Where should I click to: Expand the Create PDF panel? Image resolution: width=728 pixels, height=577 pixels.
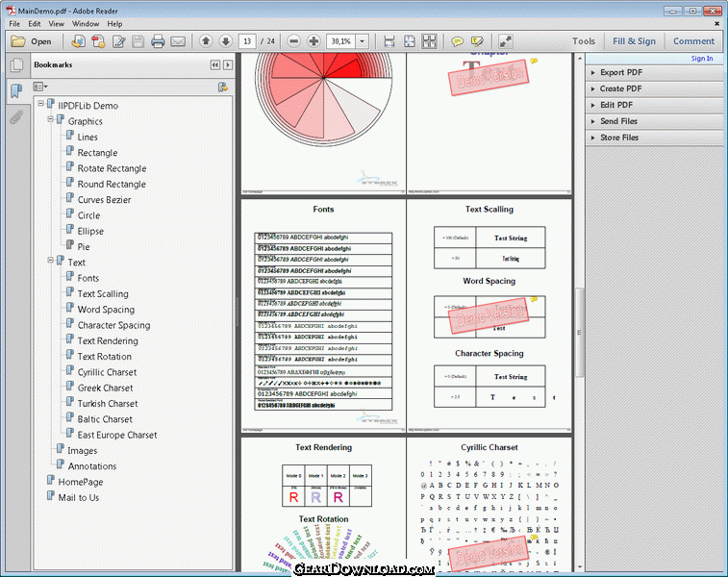point(655,88)
